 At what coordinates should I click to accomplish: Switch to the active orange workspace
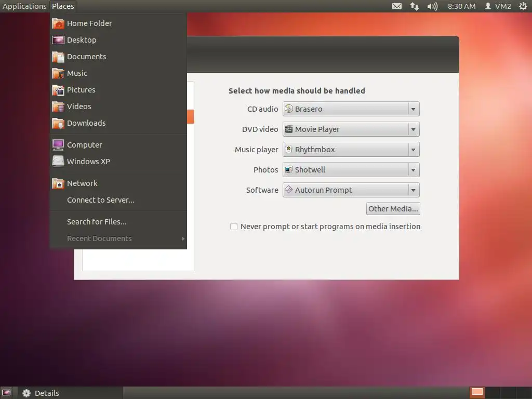tap(477, 393)
